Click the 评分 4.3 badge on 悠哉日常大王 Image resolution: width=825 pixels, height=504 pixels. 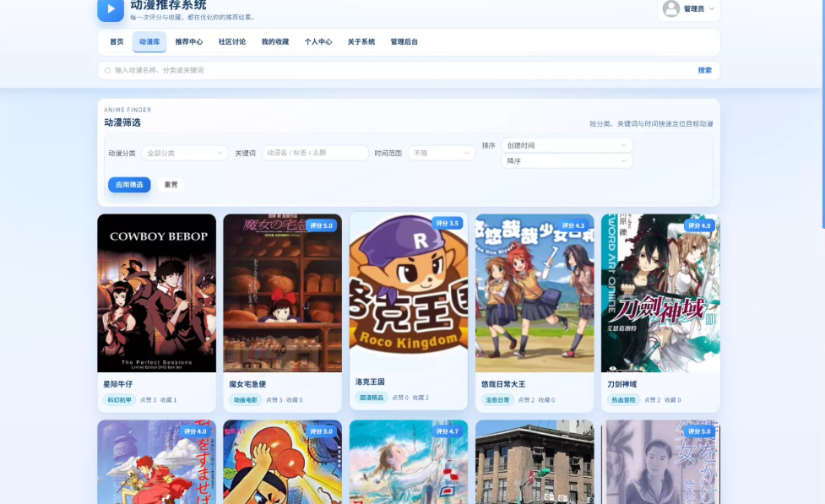tap(573, 225)
